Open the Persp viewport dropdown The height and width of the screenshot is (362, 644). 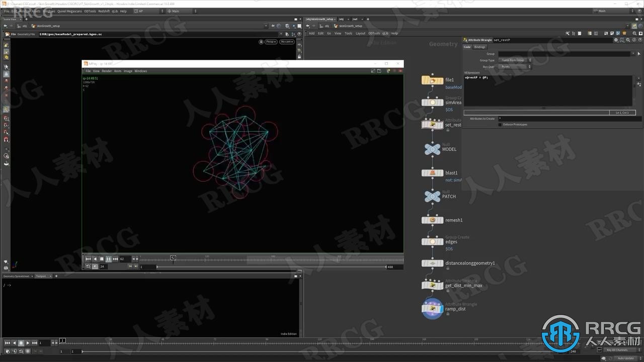click(271, 41)
